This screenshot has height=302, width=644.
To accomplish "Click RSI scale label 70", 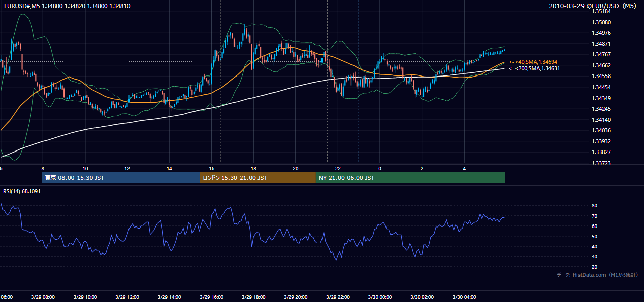I will click(x=595, y=216).
